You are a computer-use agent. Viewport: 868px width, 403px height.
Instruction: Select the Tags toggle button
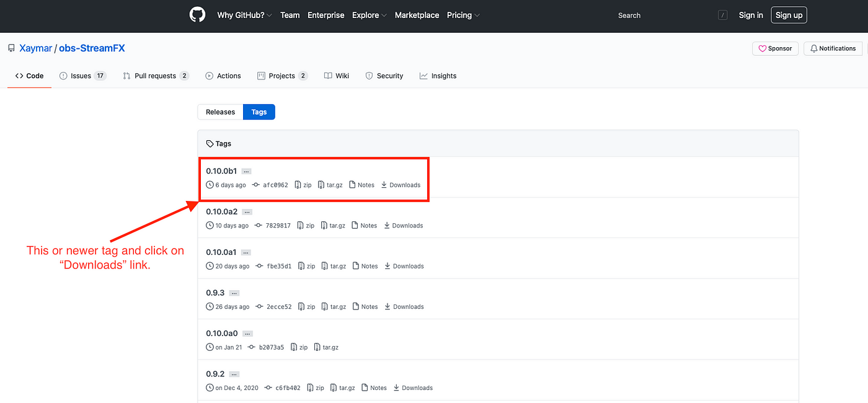(259, 112)
